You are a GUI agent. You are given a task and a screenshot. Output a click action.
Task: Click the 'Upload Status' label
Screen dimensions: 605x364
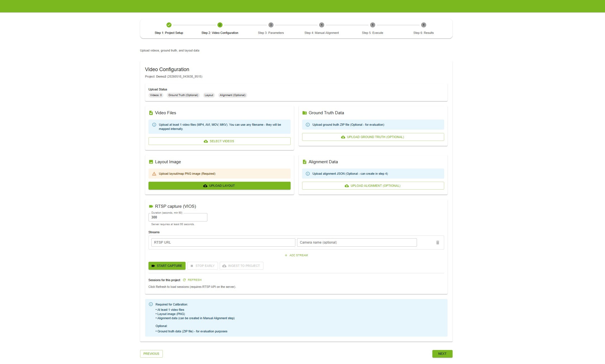point(158,89)
